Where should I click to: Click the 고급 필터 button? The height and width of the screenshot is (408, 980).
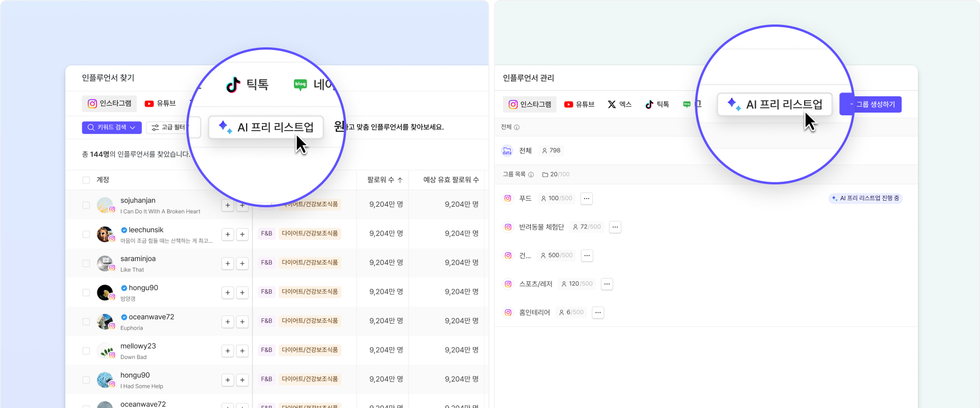coord(169,127)
